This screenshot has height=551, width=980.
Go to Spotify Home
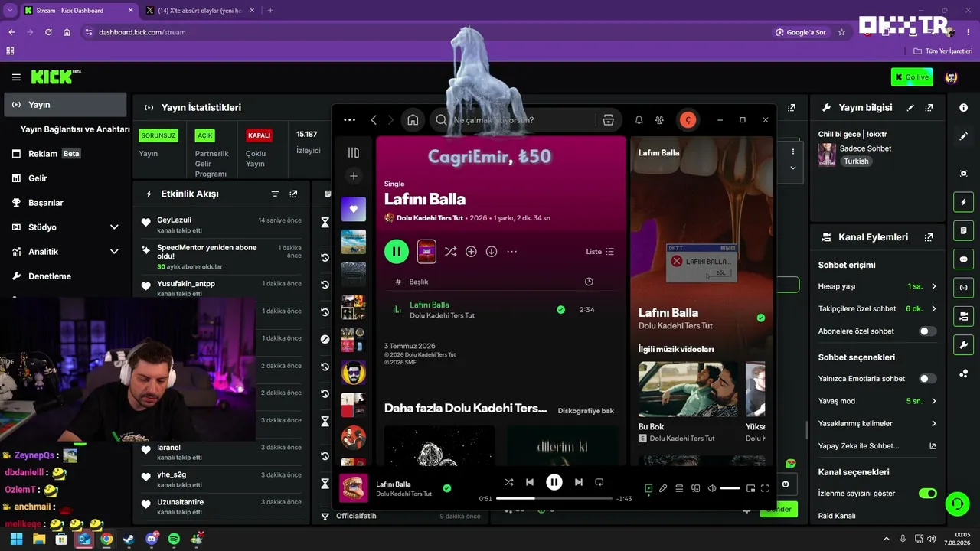tap(413, 120)
